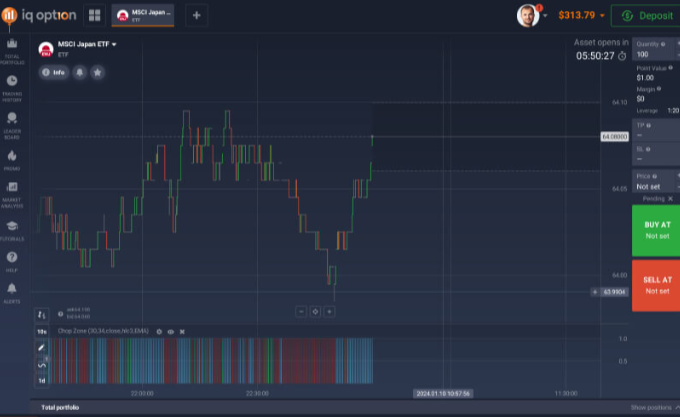
Task: Add a new asset tab with plus
Action: coord(196,15)
